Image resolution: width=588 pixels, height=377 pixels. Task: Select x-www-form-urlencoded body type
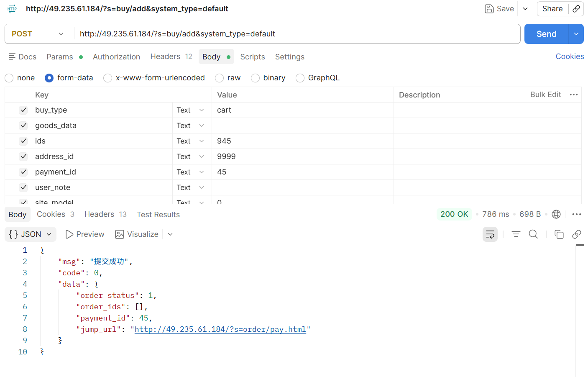[107, 78]
